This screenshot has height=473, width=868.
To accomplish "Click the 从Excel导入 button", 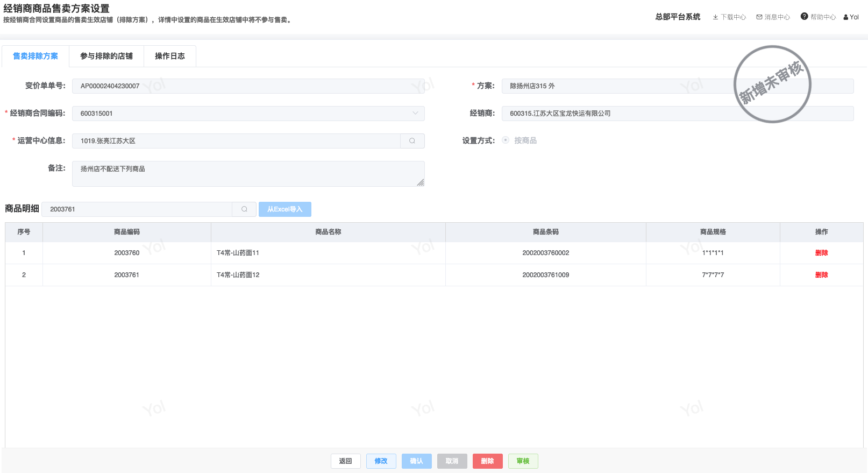I will pyautogui.click(x=284, y=209).
